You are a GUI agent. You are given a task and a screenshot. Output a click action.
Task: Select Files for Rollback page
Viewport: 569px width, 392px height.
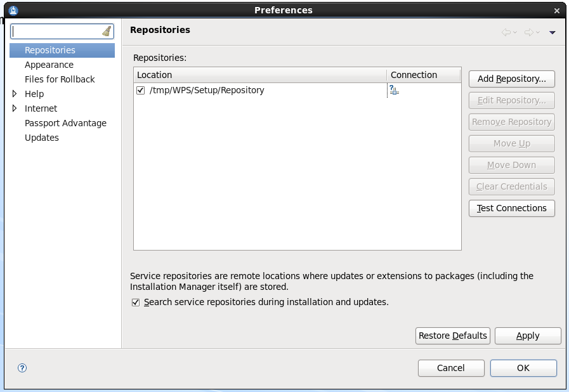click(60, 79)
